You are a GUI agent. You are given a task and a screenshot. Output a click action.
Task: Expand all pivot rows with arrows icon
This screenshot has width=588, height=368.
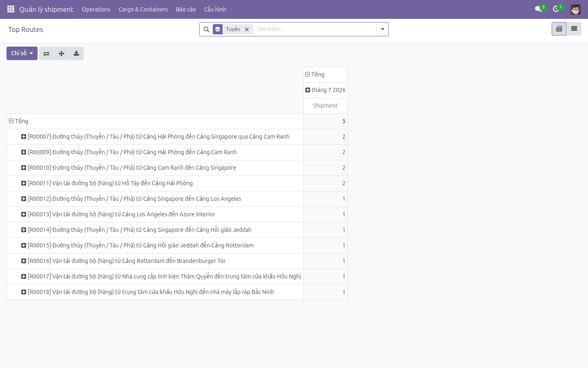[61, 54]
